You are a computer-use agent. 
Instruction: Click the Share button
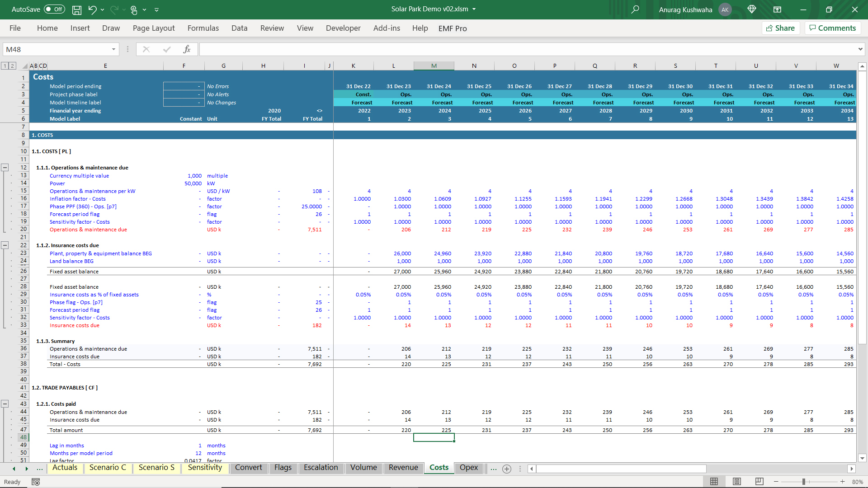781,28
